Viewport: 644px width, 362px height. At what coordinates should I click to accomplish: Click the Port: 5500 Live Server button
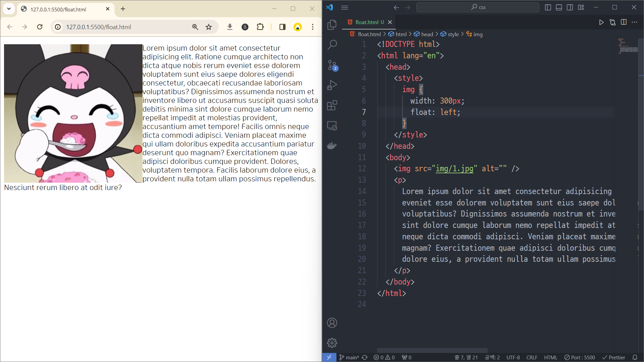coord(580,357)
